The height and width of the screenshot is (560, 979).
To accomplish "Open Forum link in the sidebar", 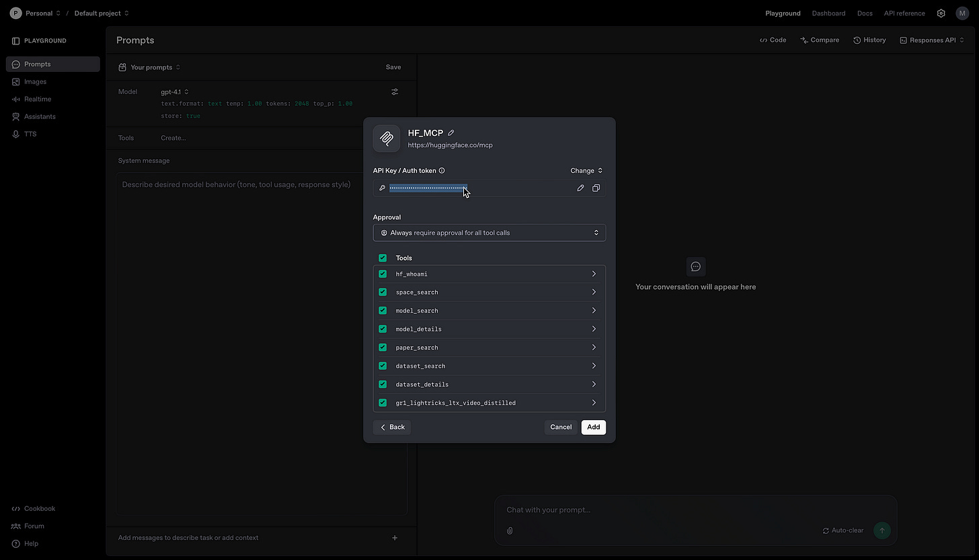I will pyautogui.click(x=28, y=526).
